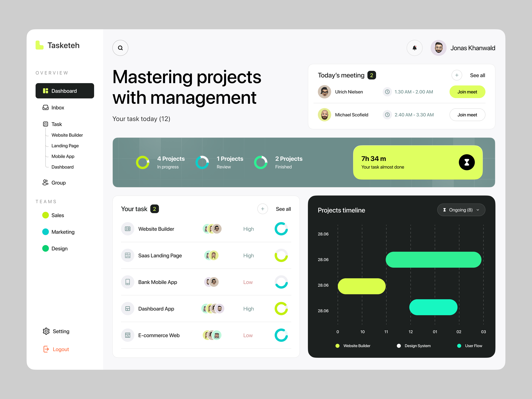The image size is (532, 399).
Task: Click See all meetings link
Action: click(477, 75)
